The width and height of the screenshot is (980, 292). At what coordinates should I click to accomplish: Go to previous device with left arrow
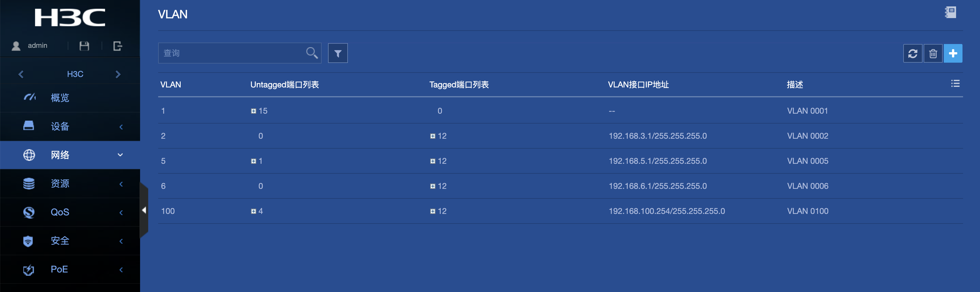(x=21, y=74)
